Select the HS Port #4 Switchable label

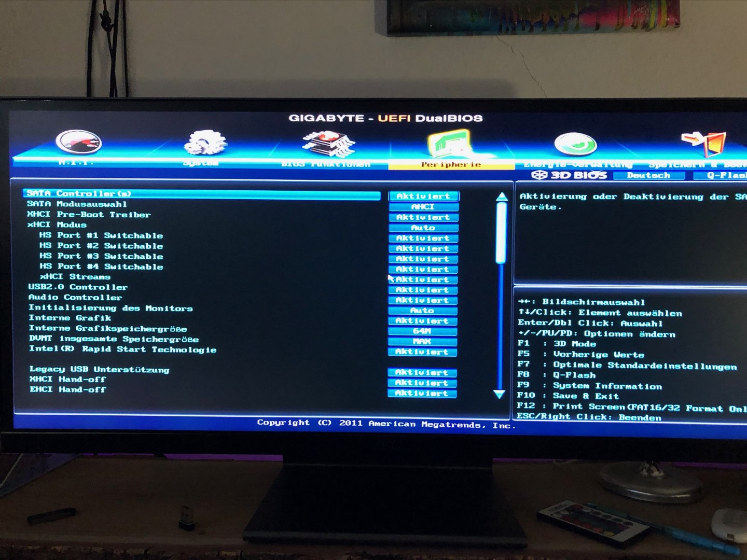tap(101, 266)
